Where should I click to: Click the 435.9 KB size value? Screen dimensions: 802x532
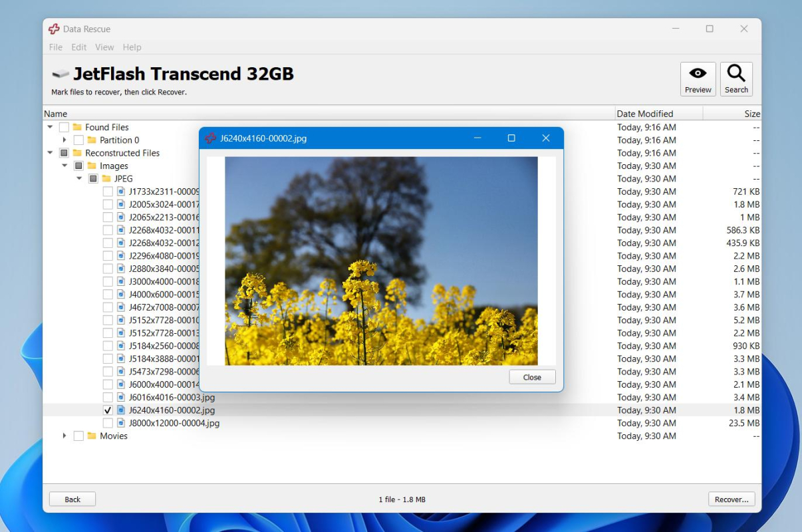(743, 243)
